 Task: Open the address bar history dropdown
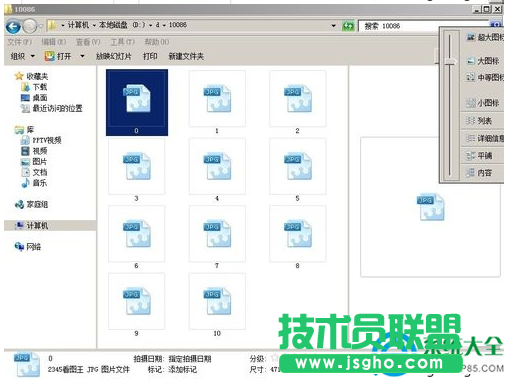[334, 26]
